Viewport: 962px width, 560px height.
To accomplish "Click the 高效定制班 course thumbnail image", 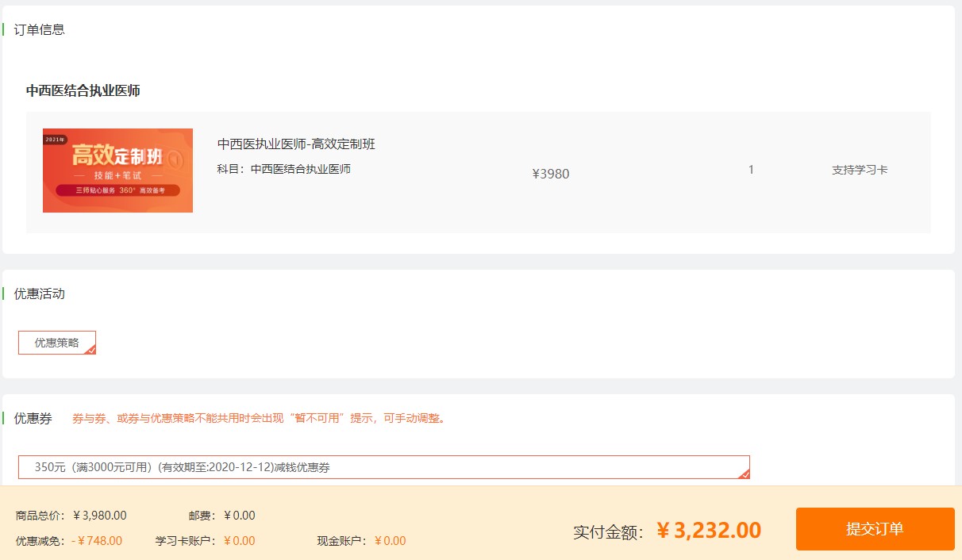I will click(117, 171).
